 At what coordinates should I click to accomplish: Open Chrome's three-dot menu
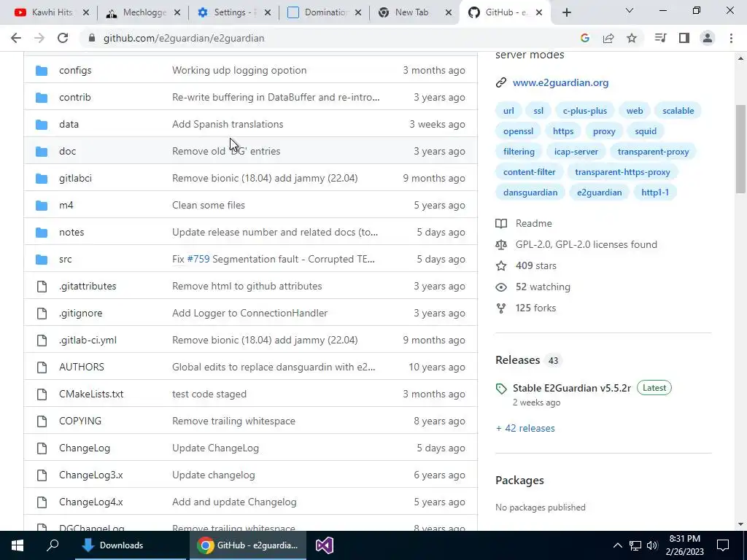coord(731,38)
